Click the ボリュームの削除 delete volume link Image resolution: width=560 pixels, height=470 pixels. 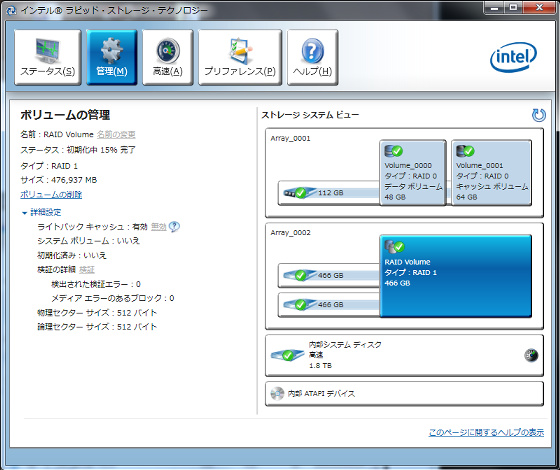[51, 195]
